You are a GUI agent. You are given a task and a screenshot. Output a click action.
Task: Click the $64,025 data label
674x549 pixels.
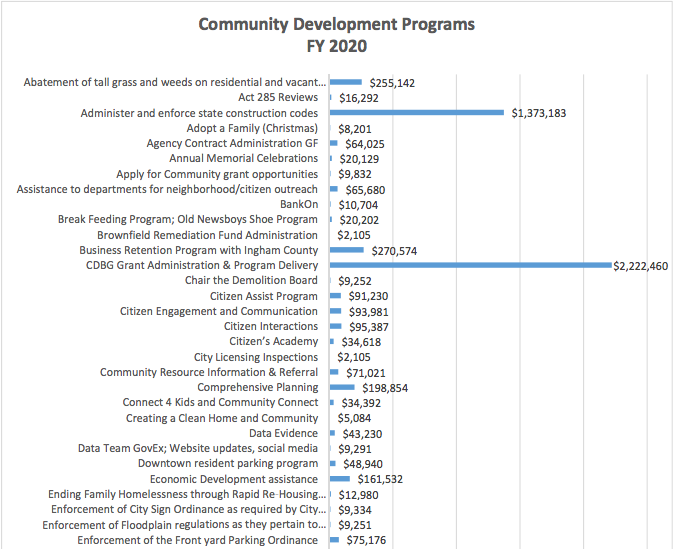coord(365,144)
